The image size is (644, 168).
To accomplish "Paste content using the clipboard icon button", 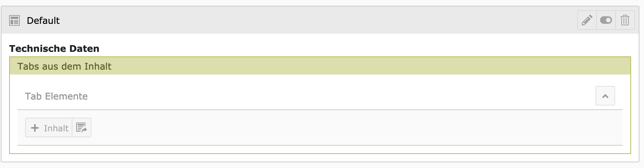I will pos(82,128).
